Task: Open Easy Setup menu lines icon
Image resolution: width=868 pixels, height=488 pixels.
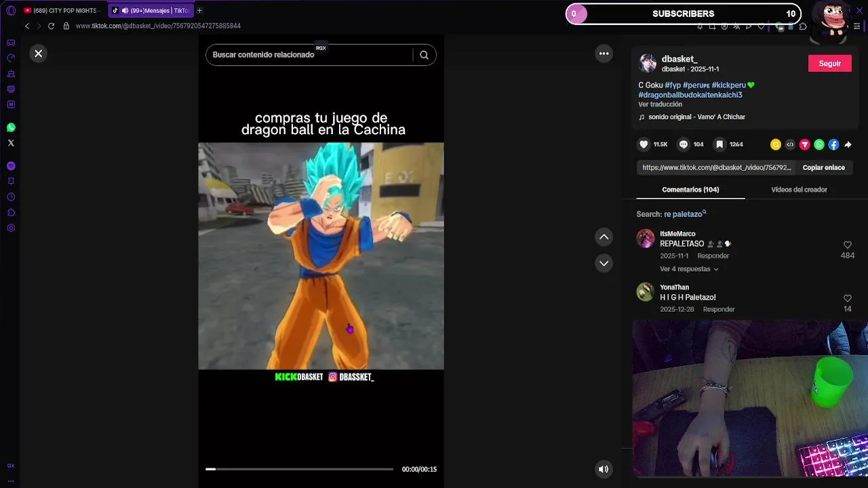Action: 856,26
